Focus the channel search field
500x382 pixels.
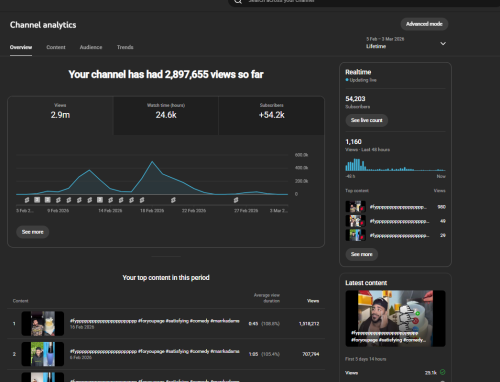coord(364,3)
